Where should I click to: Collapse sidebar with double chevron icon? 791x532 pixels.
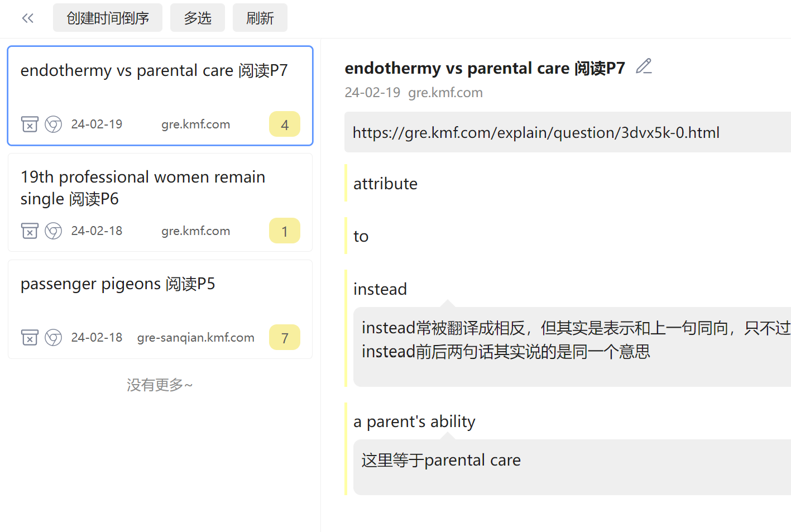(28, 18)
